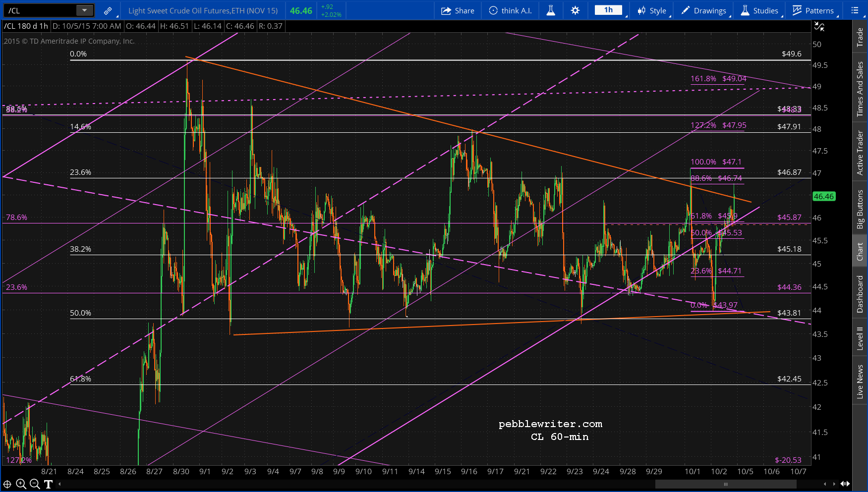The height and width of the screenshot is (492, 868).
Task: Open the Studies menu
Action: click(760, 10)
